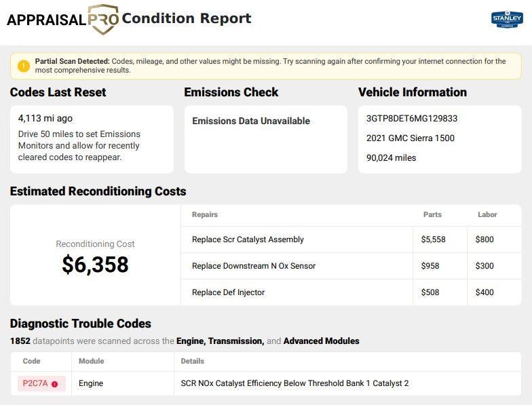Image resolution: width=532 pixels, height=405 pixels.
Task: Click the '4,113 mi ago' value
Action: (45, 118)
